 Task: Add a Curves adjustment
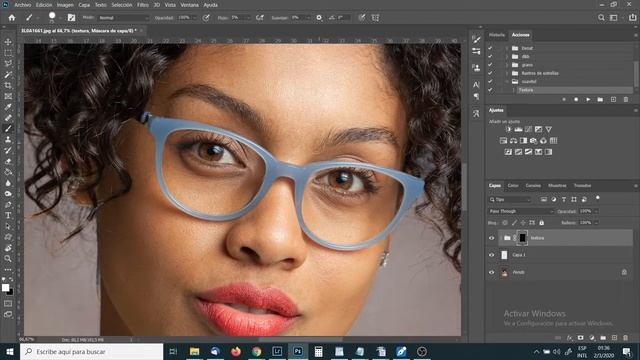[x=529, y=129]
